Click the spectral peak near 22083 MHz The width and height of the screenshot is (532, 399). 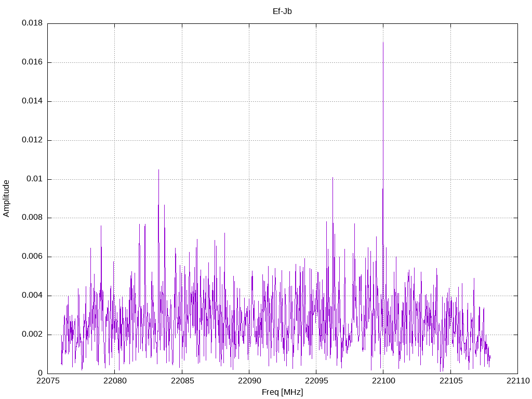tap(158, 171)
